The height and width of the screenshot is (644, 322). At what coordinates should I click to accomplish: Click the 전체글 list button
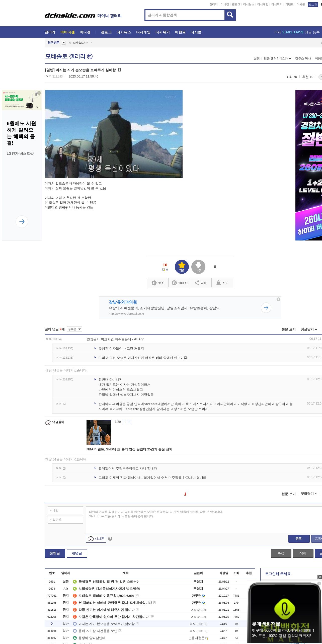pyautogui.click(x=55, y=553)
